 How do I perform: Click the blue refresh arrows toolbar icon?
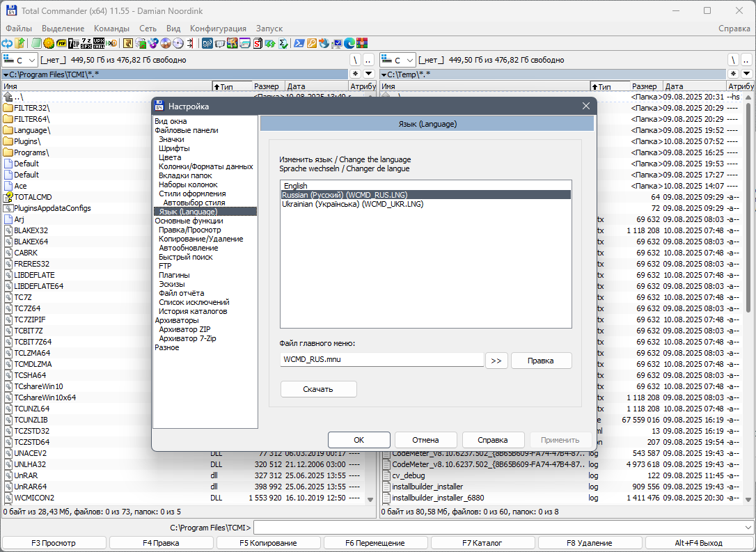[7, 43]
